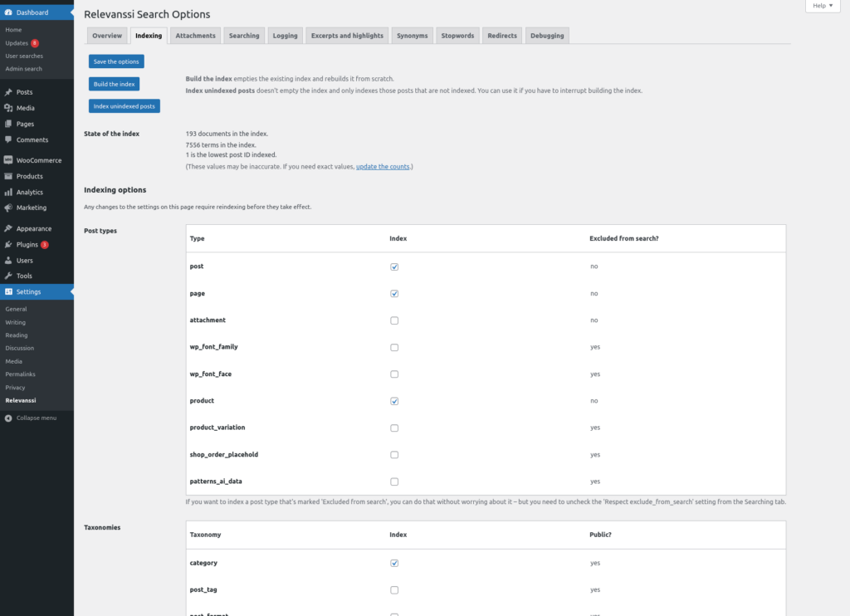Click the WooCommerce icon

8,160
